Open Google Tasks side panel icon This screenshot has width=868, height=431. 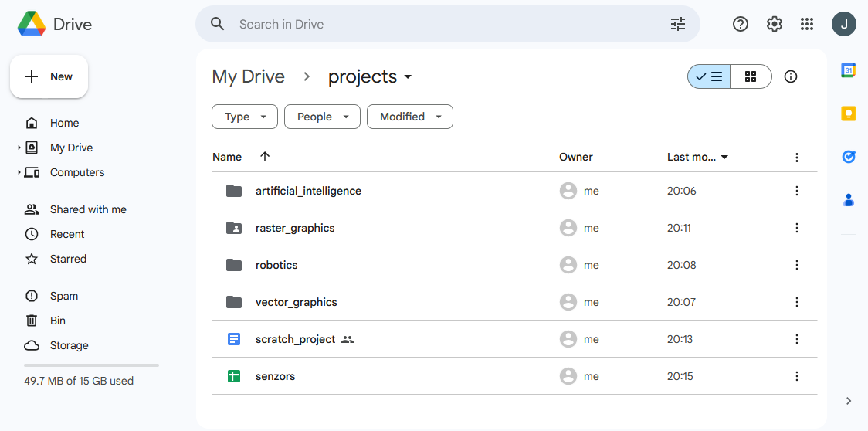848,157
